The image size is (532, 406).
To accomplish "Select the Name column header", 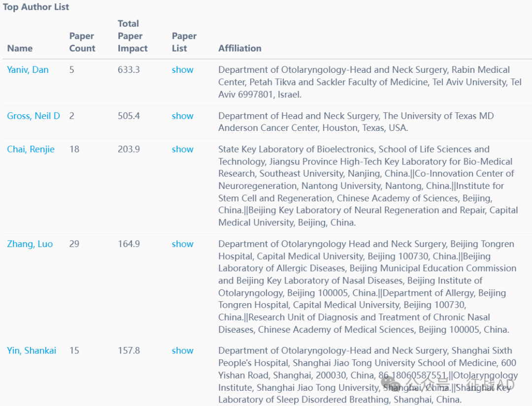I will tap(20, 48).
